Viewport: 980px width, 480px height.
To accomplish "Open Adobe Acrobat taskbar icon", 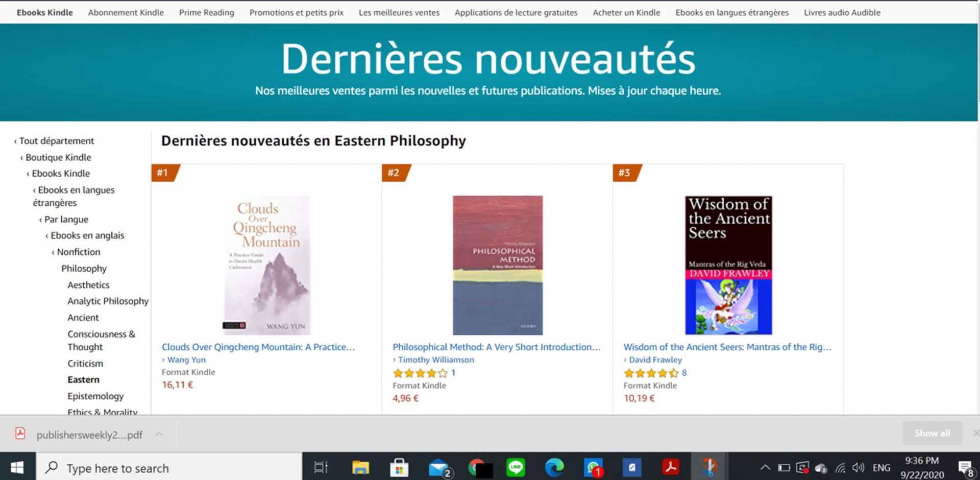I will [670, 467].
